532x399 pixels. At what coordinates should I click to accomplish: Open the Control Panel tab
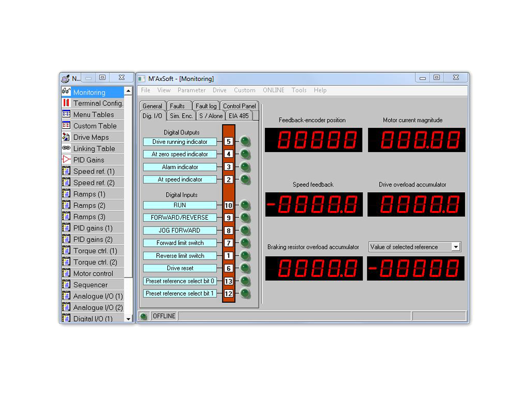(x=240, y=106)
